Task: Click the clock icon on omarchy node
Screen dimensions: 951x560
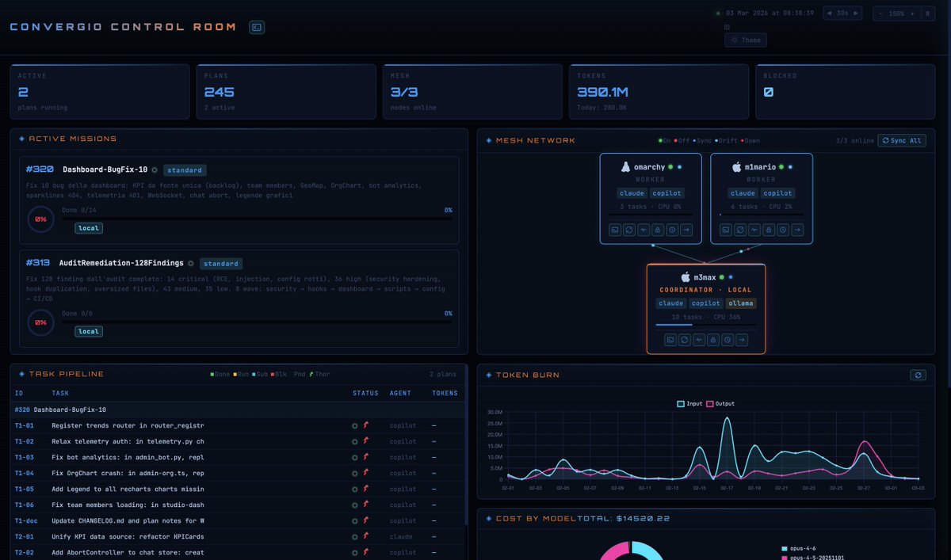Action: coord(672,230)
